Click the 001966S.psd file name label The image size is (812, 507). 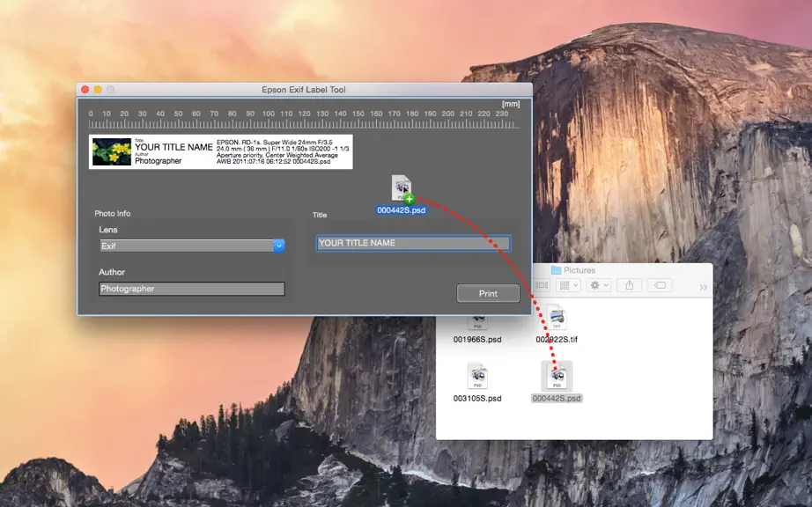point(477,340)
